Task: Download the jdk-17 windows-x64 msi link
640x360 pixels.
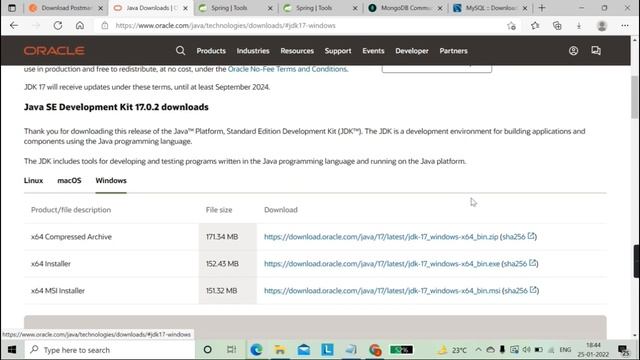Action: tap(382, 291)
